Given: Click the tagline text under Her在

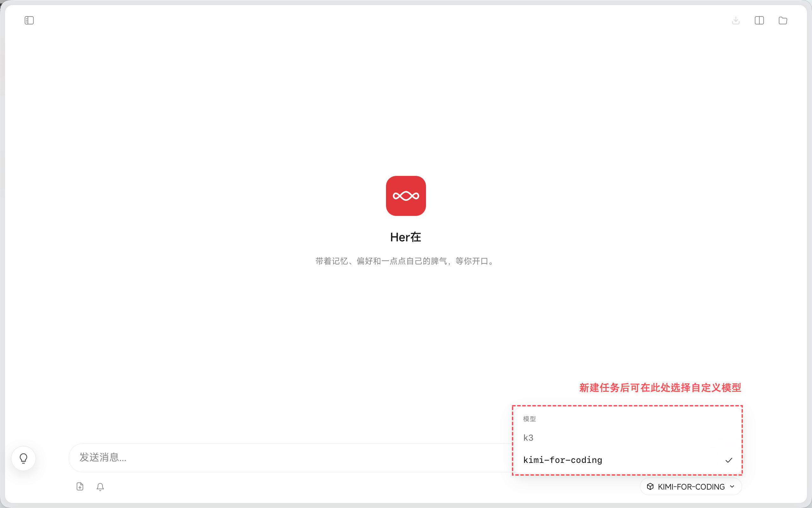Looking at the screenshot, I should tap(406, 261).
